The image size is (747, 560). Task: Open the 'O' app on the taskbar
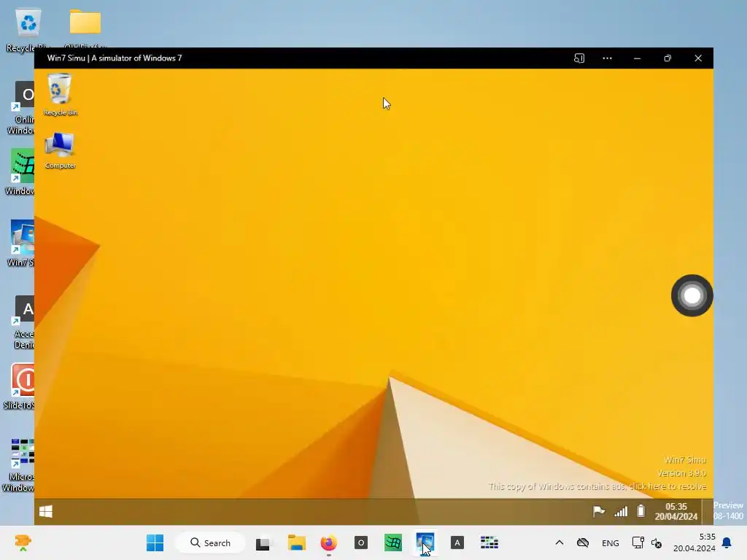[x=360, y=542]
